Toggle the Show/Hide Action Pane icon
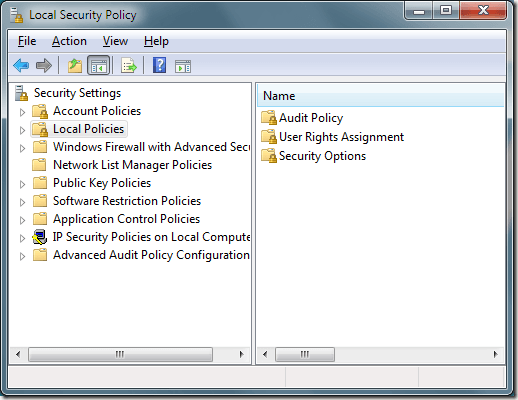Viewport: 518px width, 400px height. tap(183, 66)
